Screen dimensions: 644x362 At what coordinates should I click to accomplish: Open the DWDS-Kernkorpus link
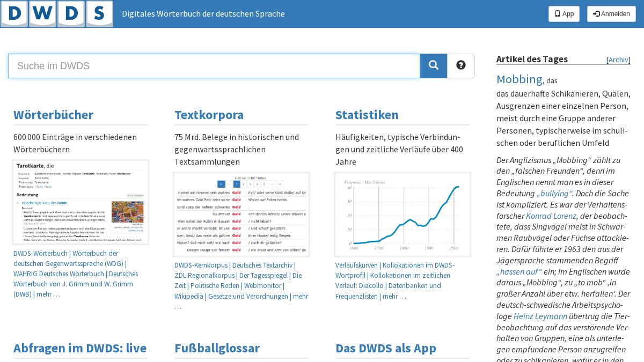coord(201,265)
